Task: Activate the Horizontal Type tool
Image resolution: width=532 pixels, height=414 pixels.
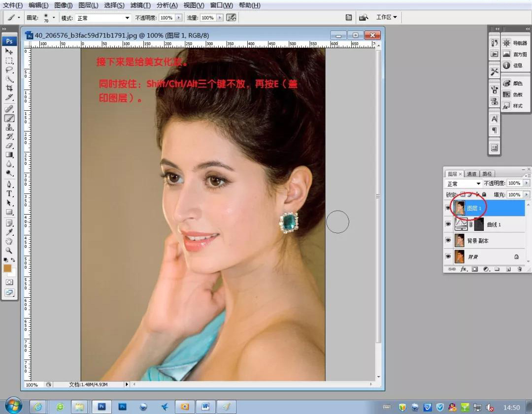Action: point(9,193)
